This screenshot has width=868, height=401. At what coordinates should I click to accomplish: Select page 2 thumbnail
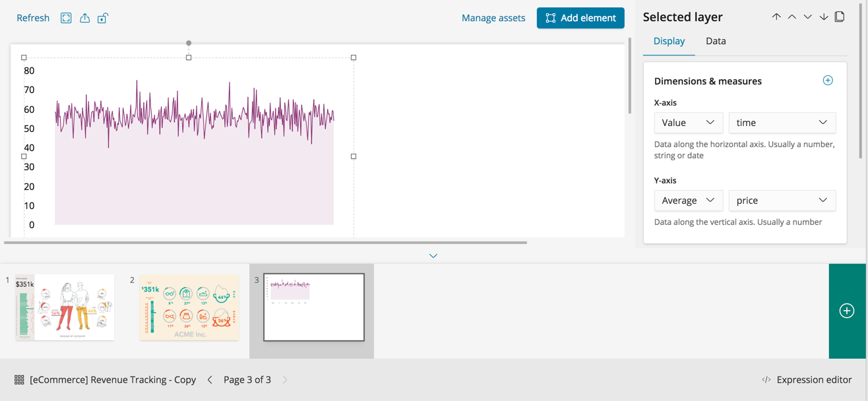(189, 307)
